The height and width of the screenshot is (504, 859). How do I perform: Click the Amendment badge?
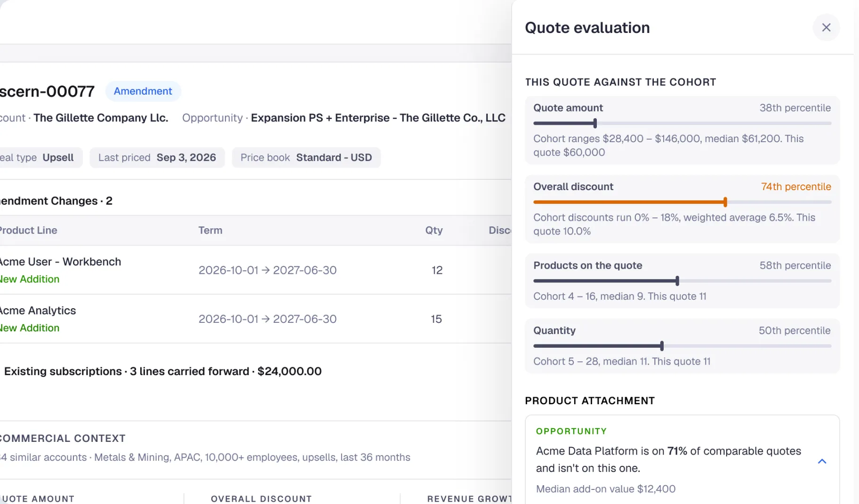[143, 91]
